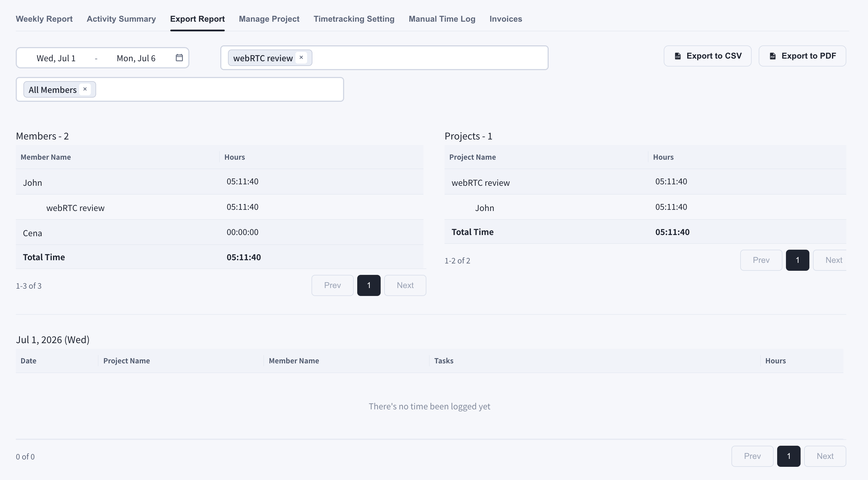Viewport: 868px width, 480px height.
Task: Select webRTC review row in Projects table
Action: tap(645, 182)
